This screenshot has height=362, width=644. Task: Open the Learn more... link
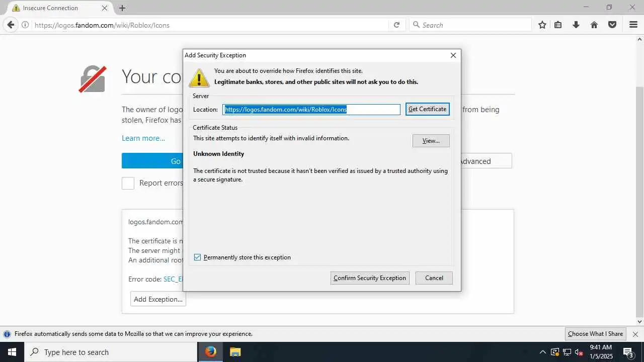point(143,138)
